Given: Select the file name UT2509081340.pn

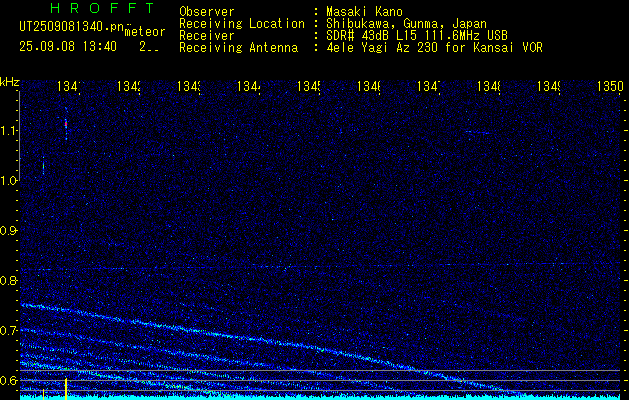Looking at the screenshot, I should 71,26.
